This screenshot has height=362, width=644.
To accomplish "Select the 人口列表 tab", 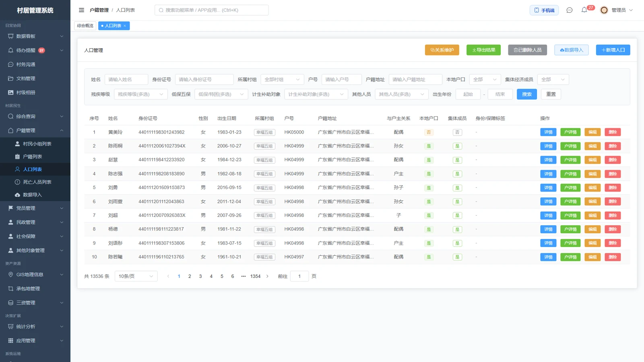I will [113, 26].
